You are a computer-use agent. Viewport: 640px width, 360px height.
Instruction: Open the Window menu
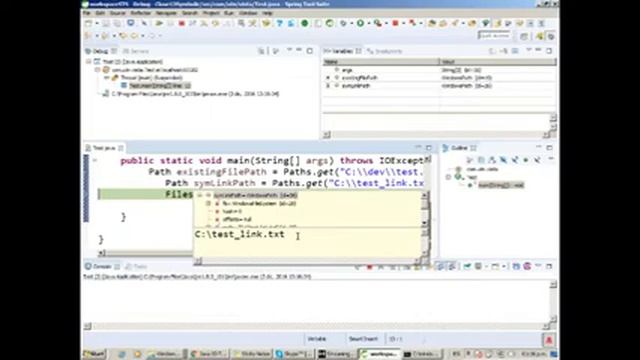[248, 13]
